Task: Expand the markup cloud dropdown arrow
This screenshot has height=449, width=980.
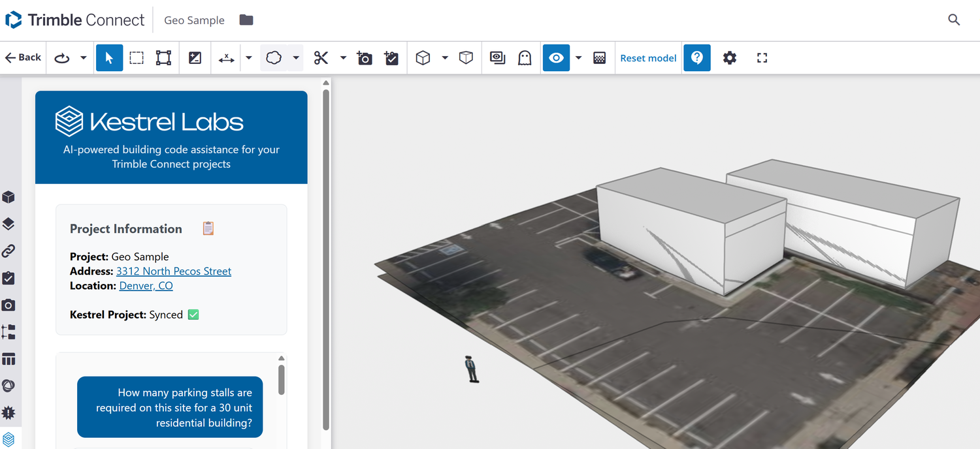Action: [x=296, y=58]
